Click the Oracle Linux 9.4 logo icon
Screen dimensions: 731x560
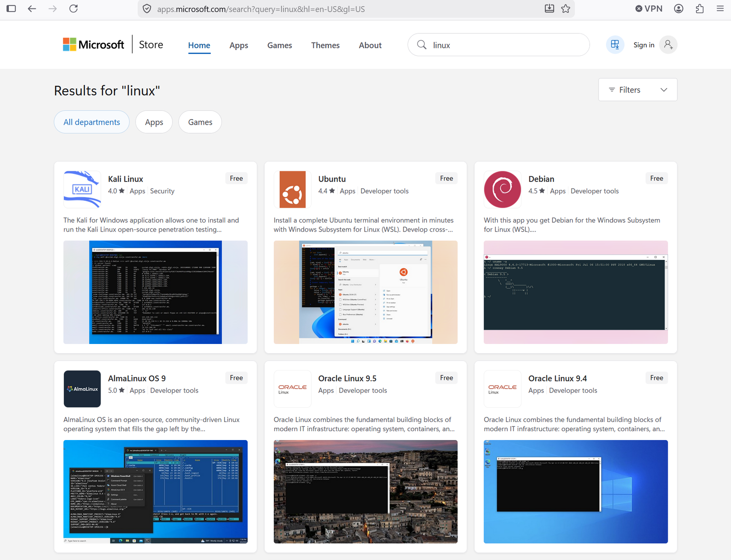coord(502,389)
